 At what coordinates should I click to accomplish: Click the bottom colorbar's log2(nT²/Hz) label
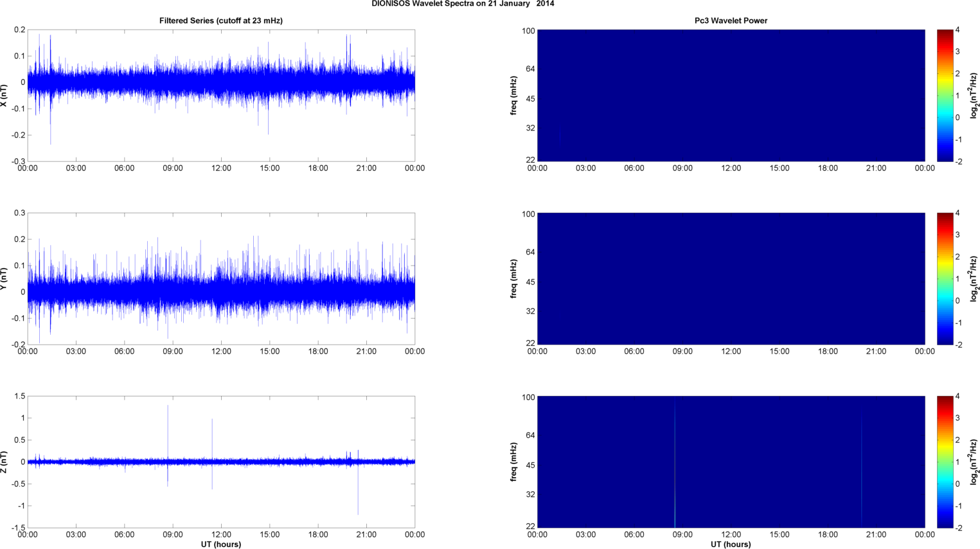974,462
